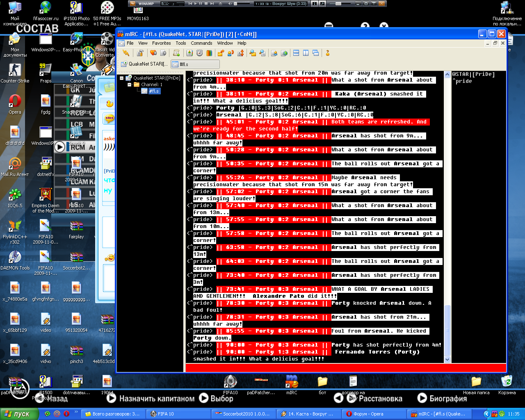525x420 pixels.
Task: Collapse the Channel: 1 tree node
Action: coord(130,84)
